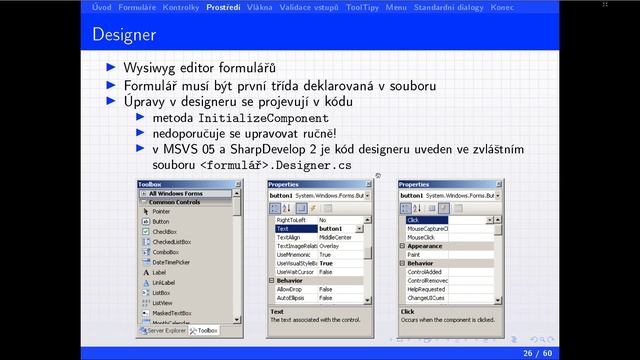Collapse the Common Controls group
640x360 pixels.
click(x=144, y=202)
